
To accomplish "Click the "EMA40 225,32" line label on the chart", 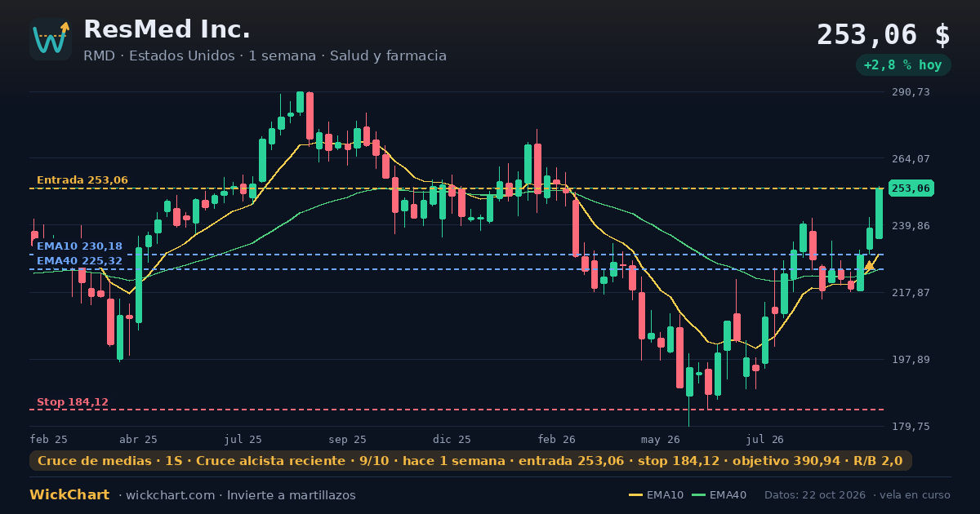I will coord(80,261).
